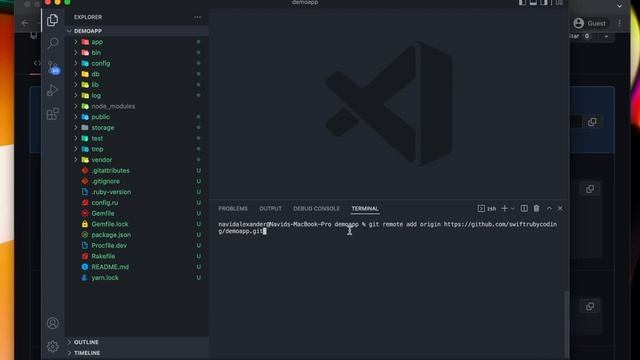Viewport: 640px width, 360px height.
Task: Kill terminal with trash icon
Action: pos(536,208)
